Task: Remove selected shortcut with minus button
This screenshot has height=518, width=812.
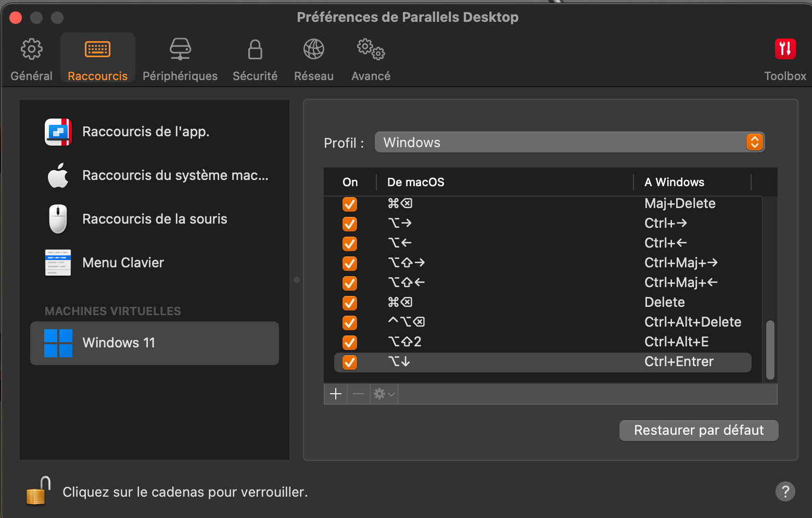Action: 359,394
